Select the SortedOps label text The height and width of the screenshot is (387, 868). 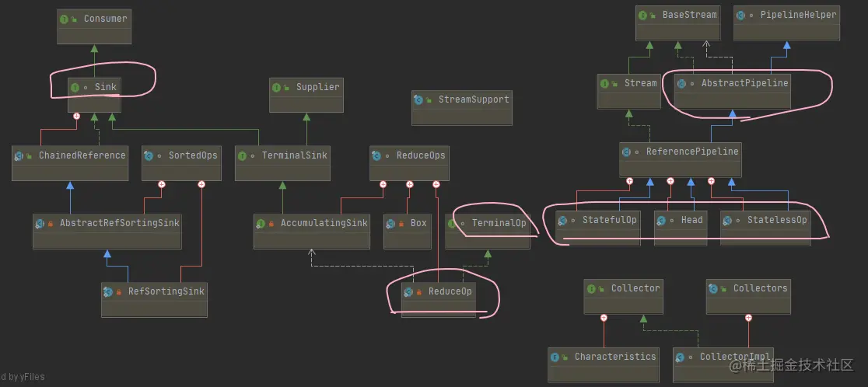pyautogui.click(x=193, y=156)
